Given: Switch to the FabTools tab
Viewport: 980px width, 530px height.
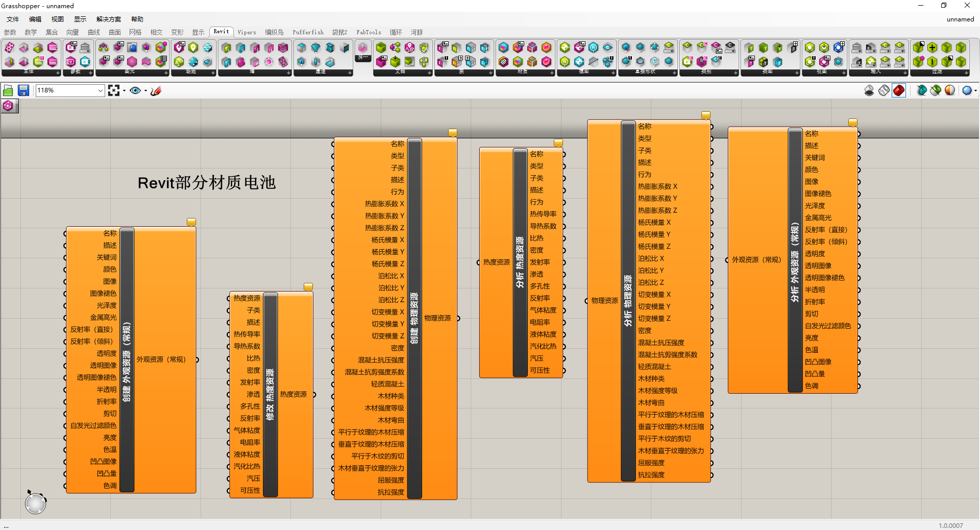Looking at the screenshot, I should 369,32.
